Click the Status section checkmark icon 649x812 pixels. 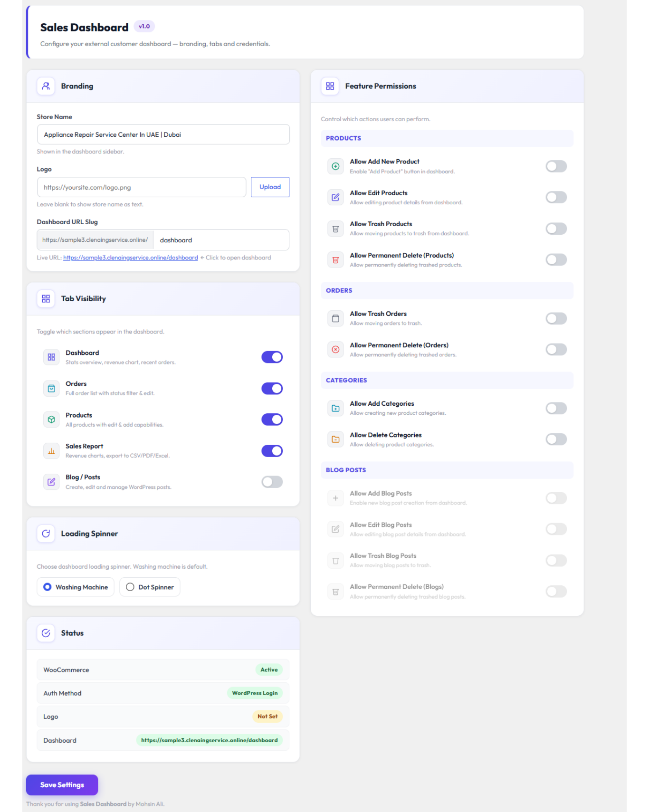click(x=46, y=633)
